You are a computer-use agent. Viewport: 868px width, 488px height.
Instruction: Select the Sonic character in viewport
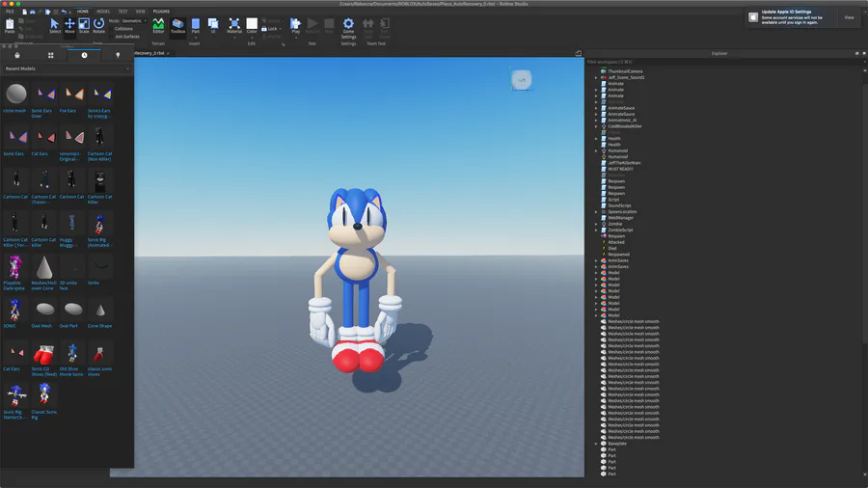click(x=357, y=280)
